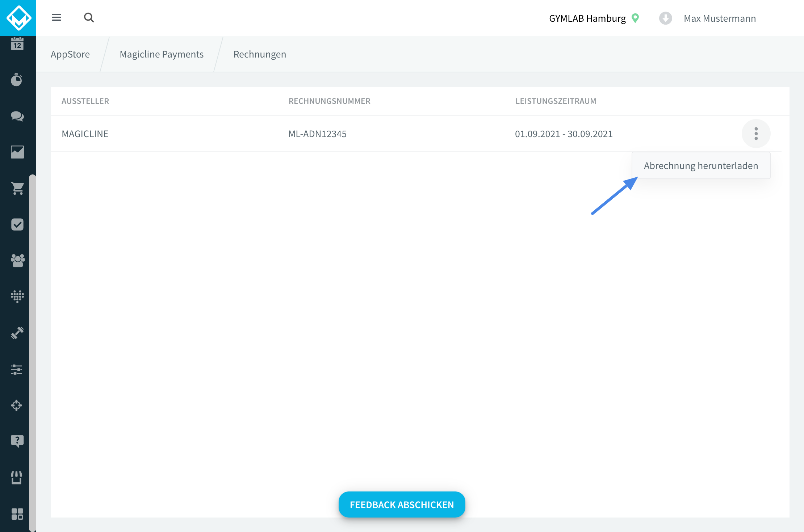Click invoice number ML-ADN12345

[317, 134]
